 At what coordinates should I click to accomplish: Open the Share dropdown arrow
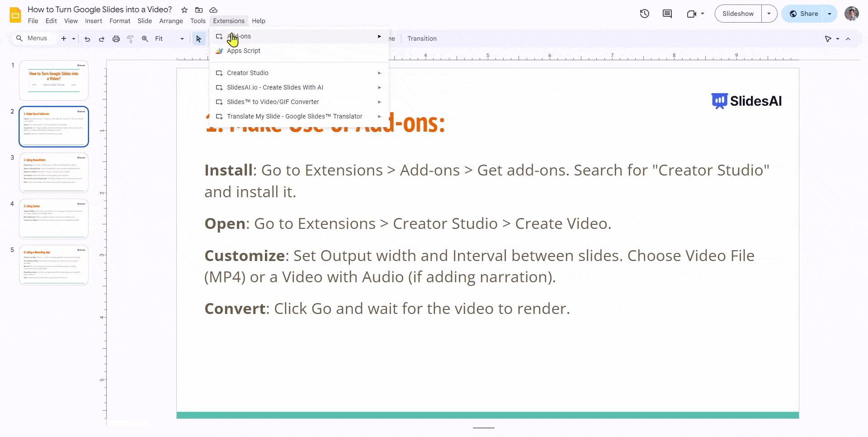(830, 14)
